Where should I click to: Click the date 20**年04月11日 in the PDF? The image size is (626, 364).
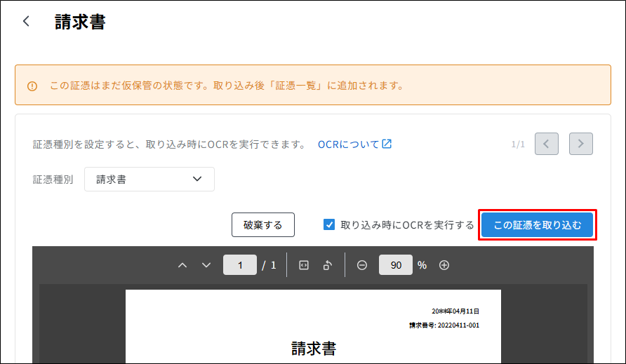click(455, 311)
